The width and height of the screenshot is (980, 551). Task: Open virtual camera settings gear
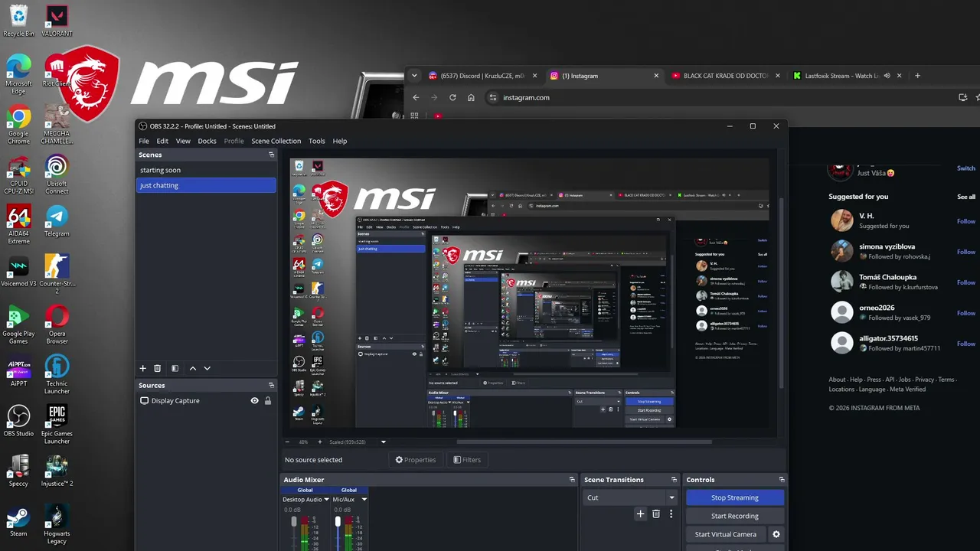point(776,534)
